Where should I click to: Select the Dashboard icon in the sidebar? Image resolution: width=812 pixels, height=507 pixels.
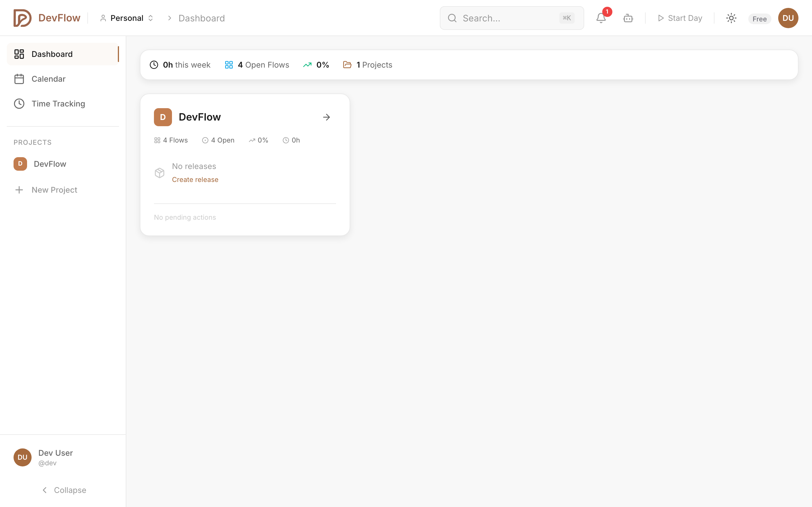19,54
